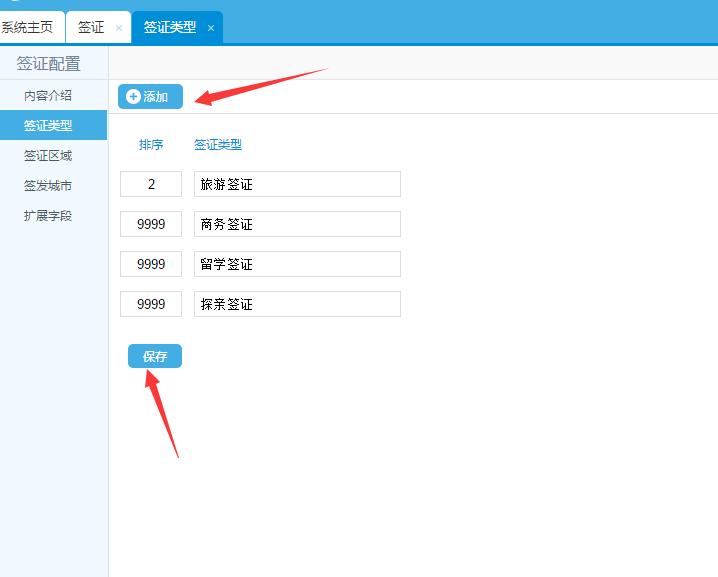Open 扩展字段 in the sidebar
The image size is (718, 577).
tap(48, 216)
